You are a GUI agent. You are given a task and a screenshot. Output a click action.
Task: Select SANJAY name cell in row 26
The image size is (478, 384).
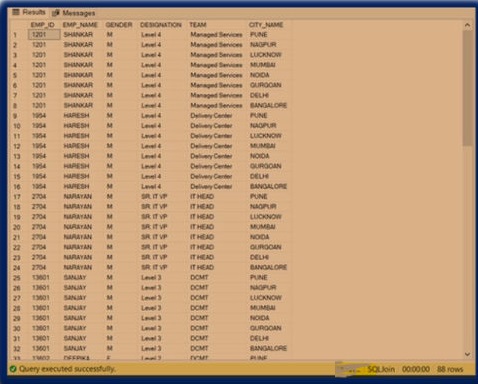tap(75, 288)
